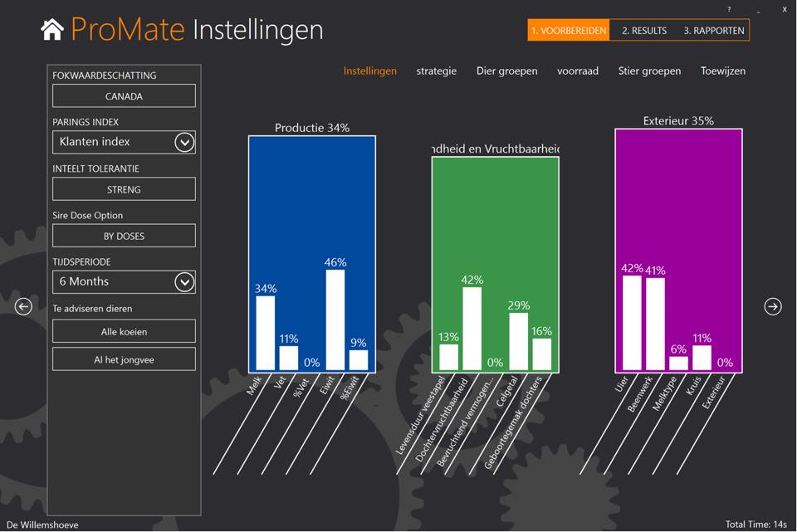The width and height of the screenshot is (797, 532).
Task: Open the 6 Months period dropdown arrow
Action: (184, 282)
